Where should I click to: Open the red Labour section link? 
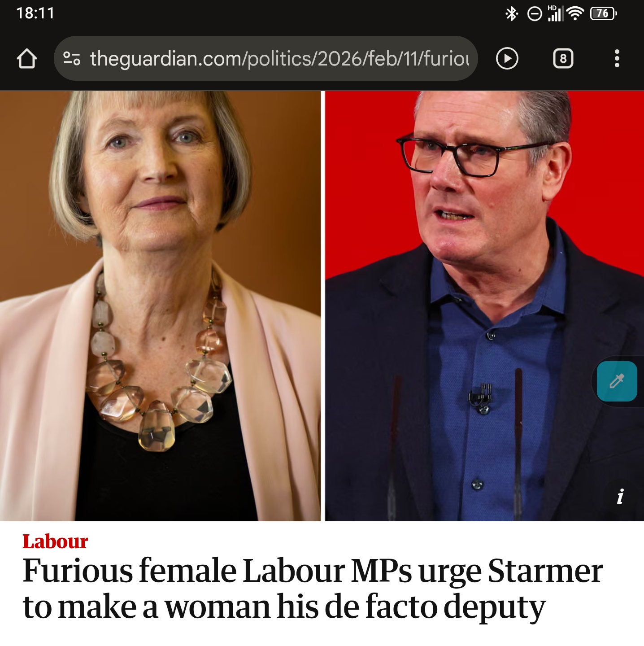click(x=55, y=541)
